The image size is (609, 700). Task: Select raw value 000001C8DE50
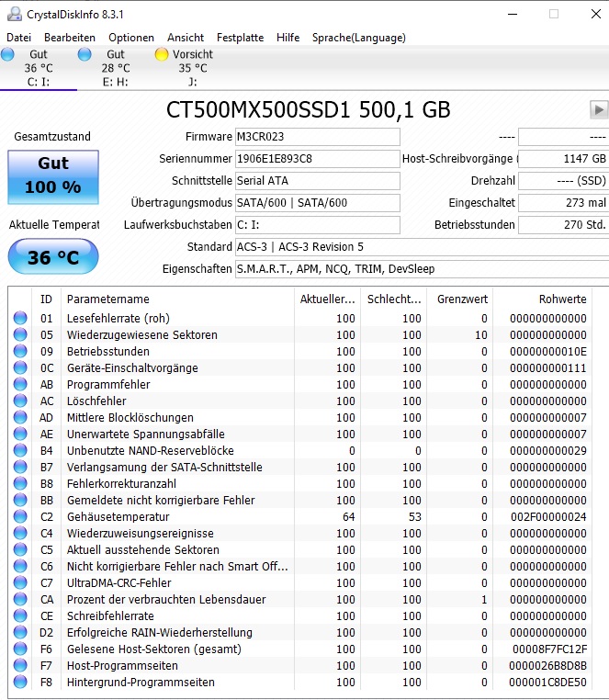[x=547, y=682]
